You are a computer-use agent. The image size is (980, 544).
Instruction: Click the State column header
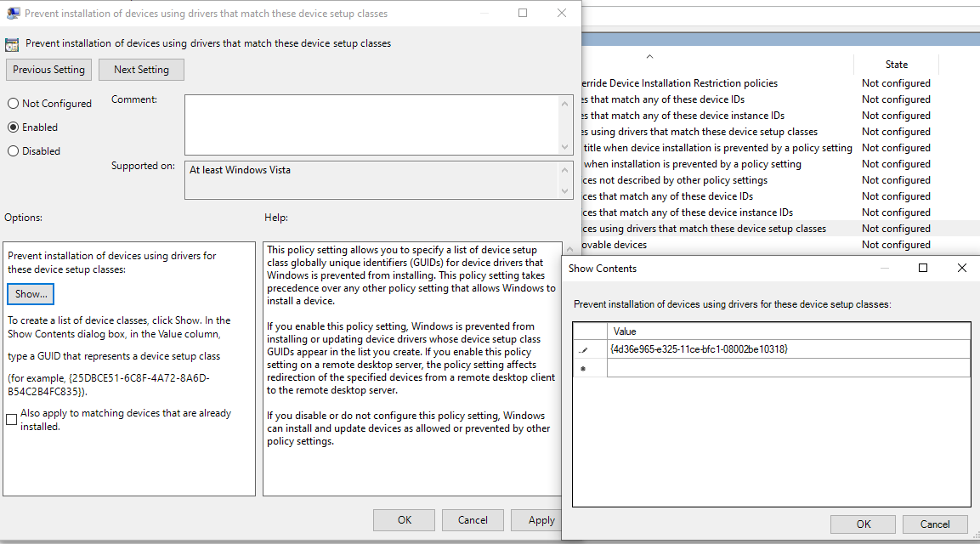[896, 65]
